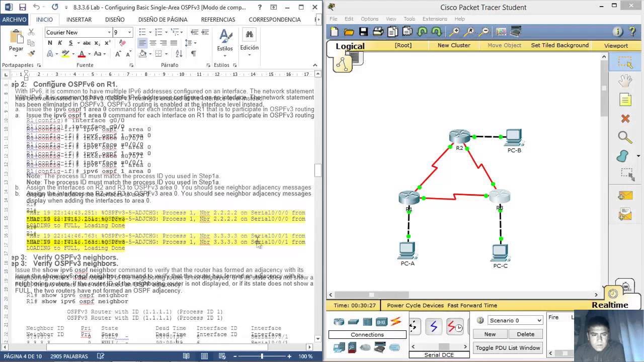
Task: Click the Word save icon in title bar
Action: click(x=22, y=8)
